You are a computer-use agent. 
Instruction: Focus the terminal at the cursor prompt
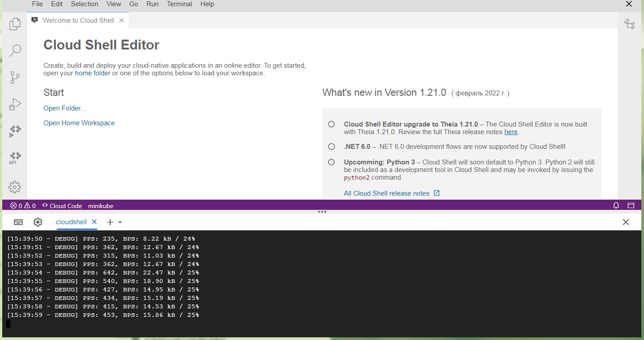(8, 324)
